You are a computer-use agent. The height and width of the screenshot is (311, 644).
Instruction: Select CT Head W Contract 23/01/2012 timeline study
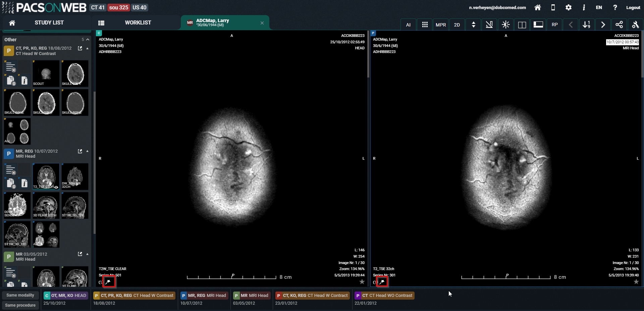(x=313, y=296)
